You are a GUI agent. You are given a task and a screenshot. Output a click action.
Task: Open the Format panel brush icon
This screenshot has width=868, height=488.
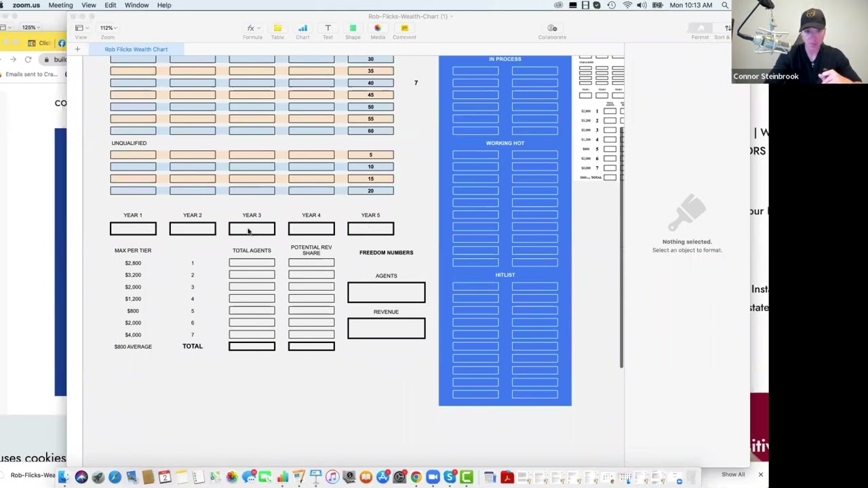tap(700, 29)
